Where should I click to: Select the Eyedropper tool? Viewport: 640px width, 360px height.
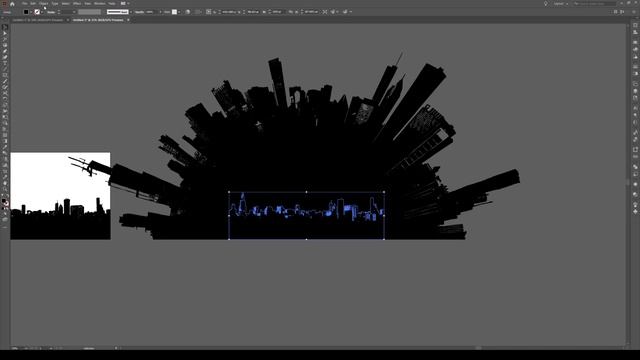tap(5, 147)
